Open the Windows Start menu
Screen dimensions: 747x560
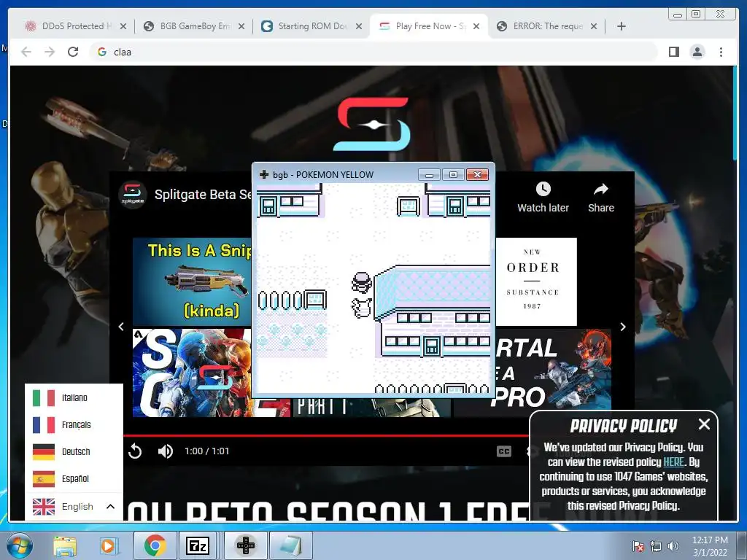pos(19,545)
